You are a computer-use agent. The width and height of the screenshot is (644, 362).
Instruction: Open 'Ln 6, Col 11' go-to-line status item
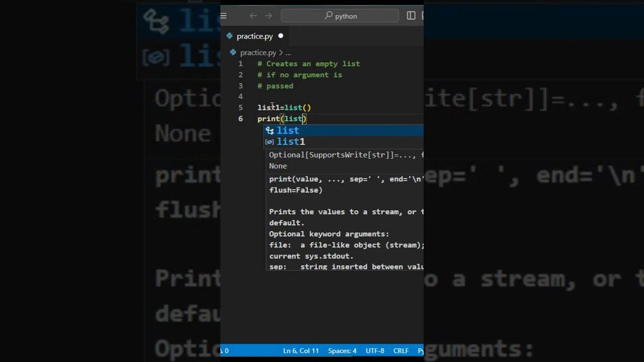click(x=301, y=351)
